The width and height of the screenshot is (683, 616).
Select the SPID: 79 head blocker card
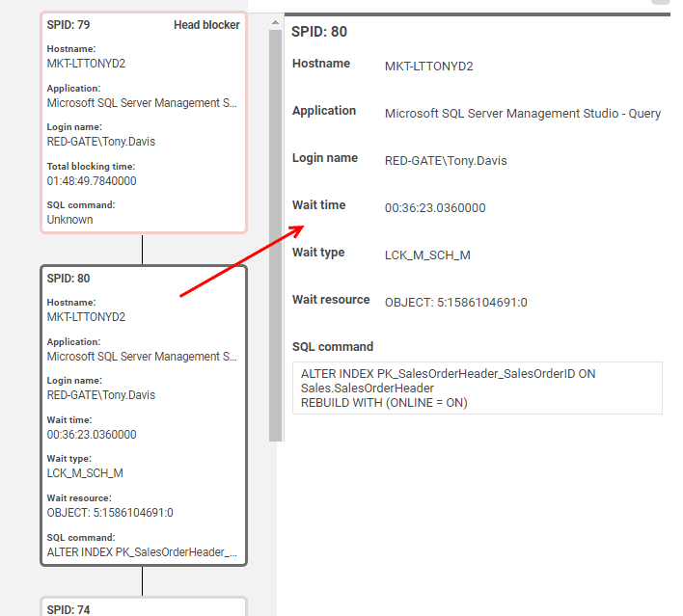pyautogui.click(x=144, y=122)
